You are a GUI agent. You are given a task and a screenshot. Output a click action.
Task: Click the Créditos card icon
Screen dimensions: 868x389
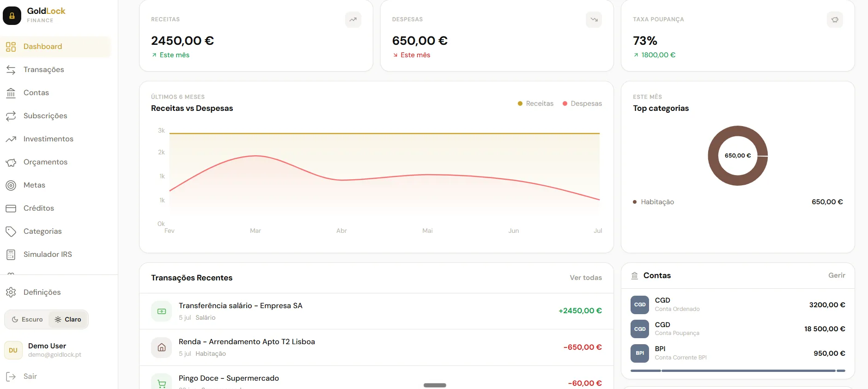click(x=11, y=208)
